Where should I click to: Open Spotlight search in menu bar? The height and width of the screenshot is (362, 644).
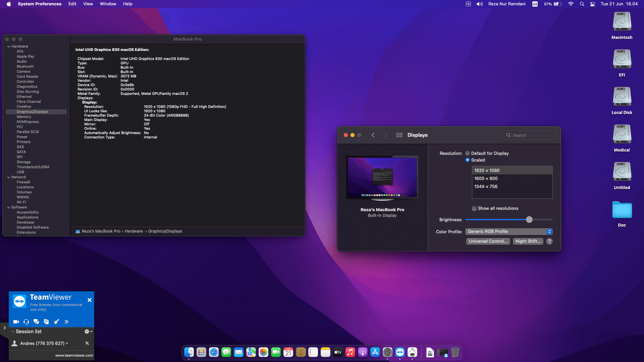pos(582,4)
